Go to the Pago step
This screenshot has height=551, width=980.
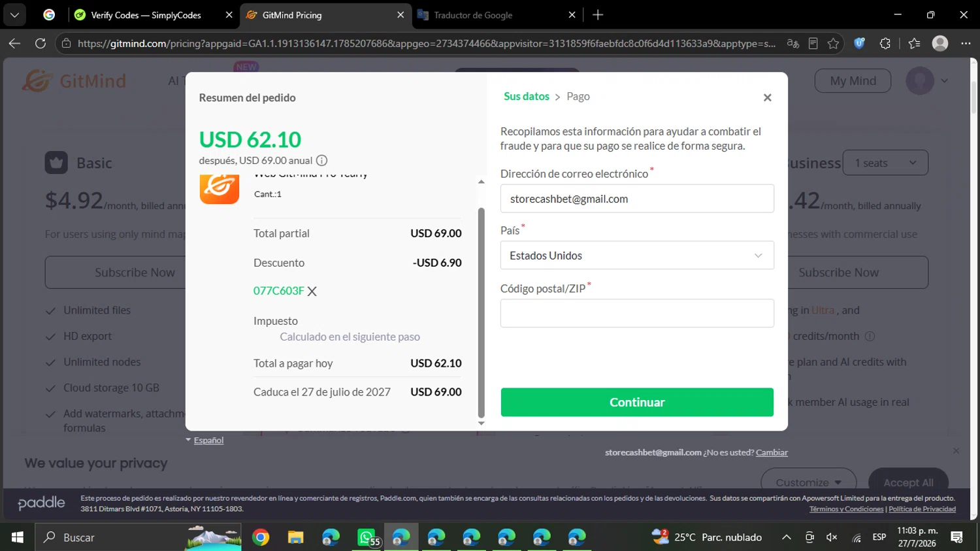point(578,97)
